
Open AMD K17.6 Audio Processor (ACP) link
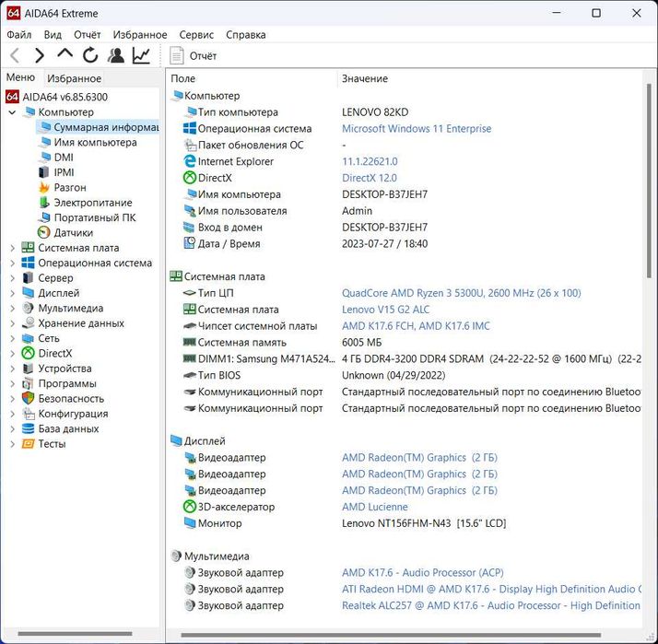423,573
